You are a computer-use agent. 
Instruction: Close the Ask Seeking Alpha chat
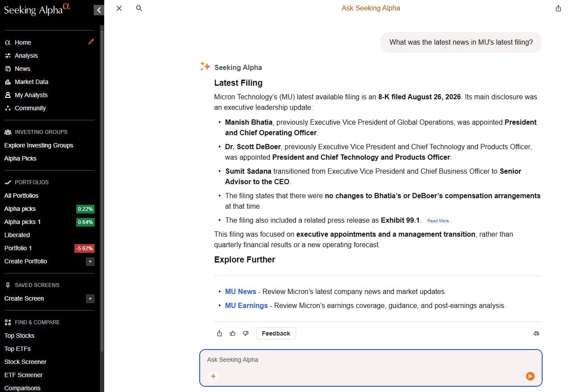tap(119, 8)
